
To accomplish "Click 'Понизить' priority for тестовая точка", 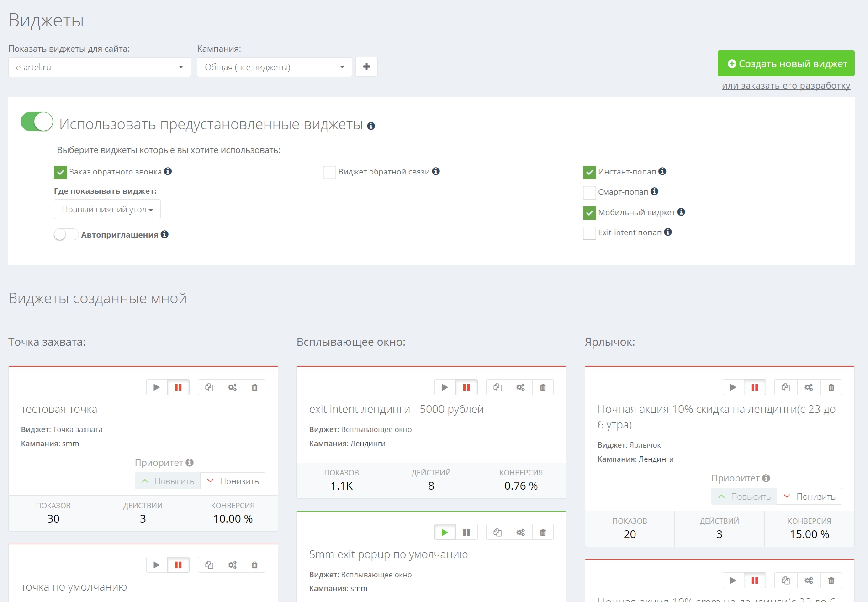I will 233,481.
